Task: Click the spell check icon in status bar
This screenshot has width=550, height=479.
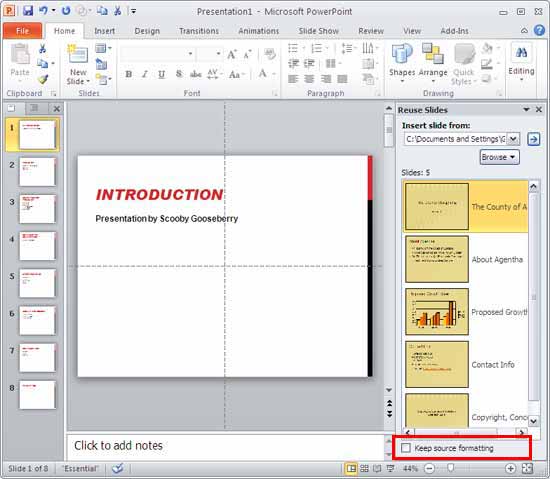Action: [x=118, y=468]
